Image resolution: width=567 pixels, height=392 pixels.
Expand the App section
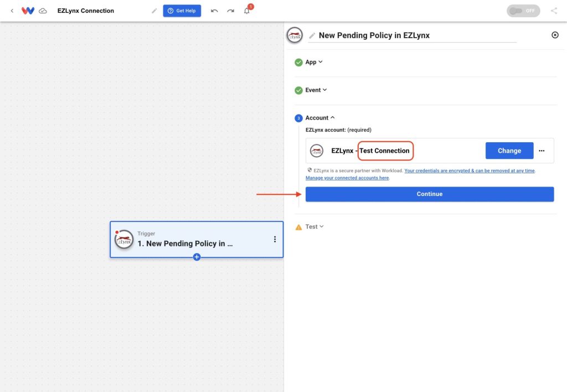[x=314, y=62]
